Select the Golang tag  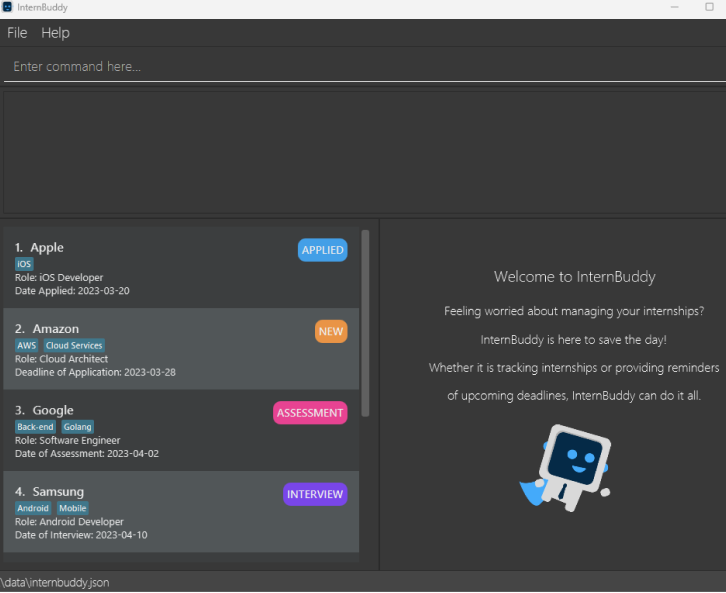click(x=77, y=427)
